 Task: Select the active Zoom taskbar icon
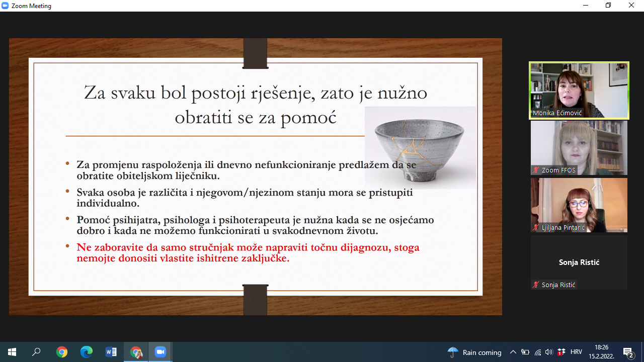[x=160, y=352]
